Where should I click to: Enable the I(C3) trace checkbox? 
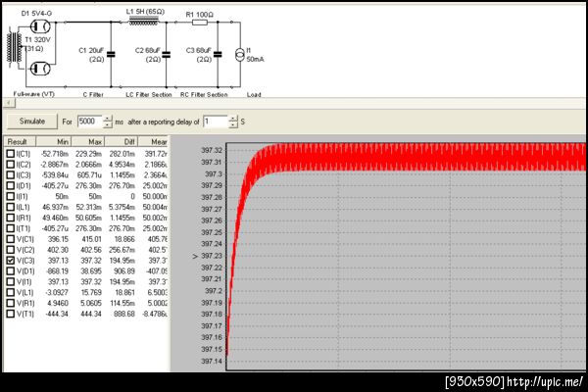pos(11,174)
